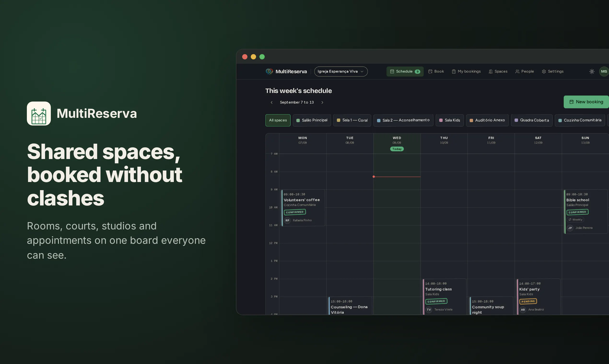This screenshot has height=364, width=609.
Task: Filter by Quadra Coberta space
Action: (x=532, y=120)
